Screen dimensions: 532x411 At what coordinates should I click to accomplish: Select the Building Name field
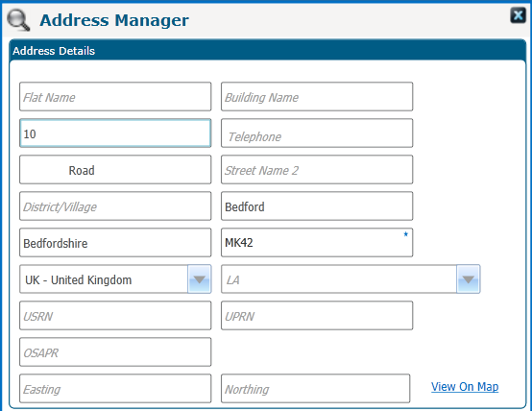[317, 97]
